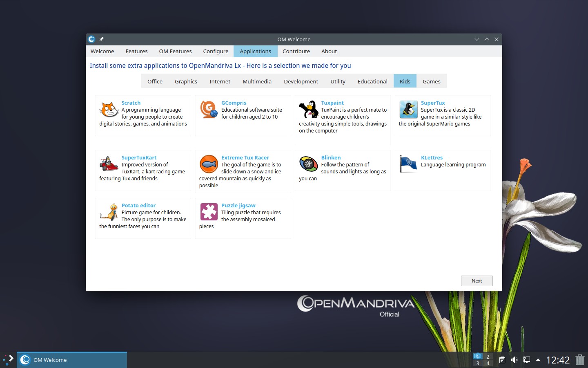Screen dimensions: 588x368
Task: Open the Welcome tab
Action: tap(102, 51)
